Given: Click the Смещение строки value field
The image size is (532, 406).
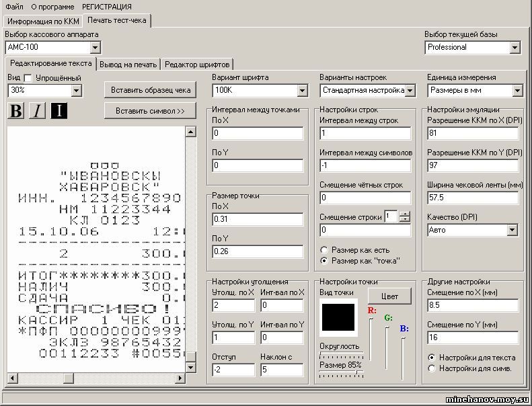Looking at the screenshot, I should pos(365,230).
